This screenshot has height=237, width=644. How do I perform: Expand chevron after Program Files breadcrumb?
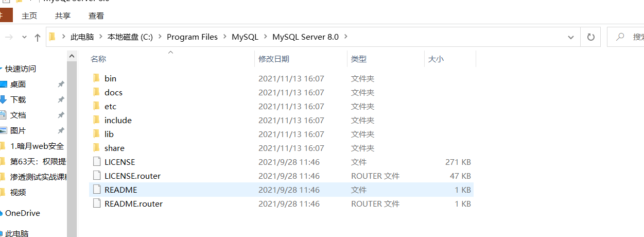(224, 37)
